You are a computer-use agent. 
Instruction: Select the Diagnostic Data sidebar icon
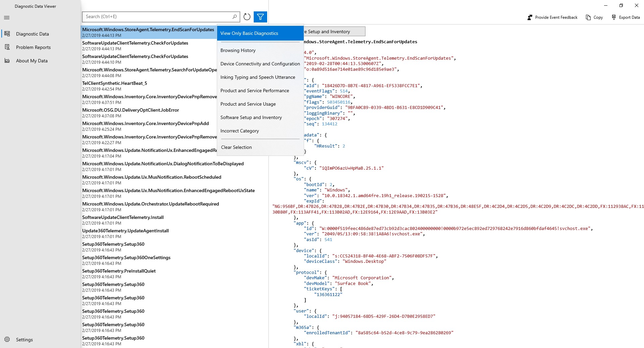tap(7, 34)
